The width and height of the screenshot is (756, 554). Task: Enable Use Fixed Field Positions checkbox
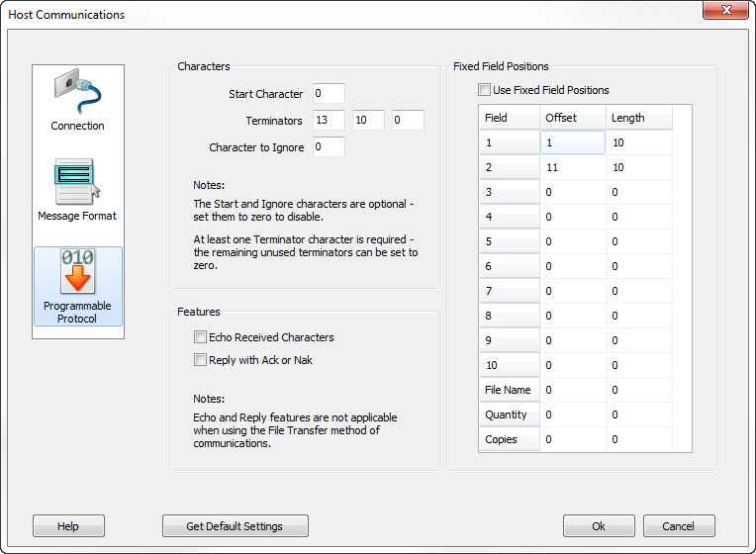click(x=484, y=90)
